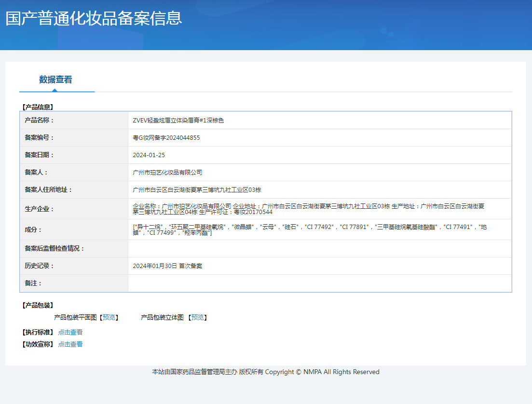Click the 产品包装平面图 label text
The image size is (532, 404).
pos(75,318)
